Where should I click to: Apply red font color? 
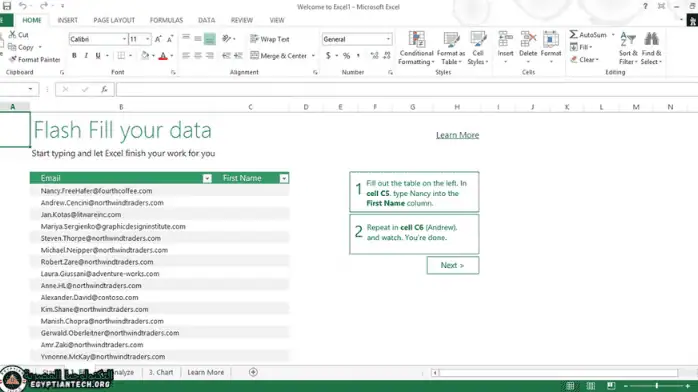pos(163,56)
